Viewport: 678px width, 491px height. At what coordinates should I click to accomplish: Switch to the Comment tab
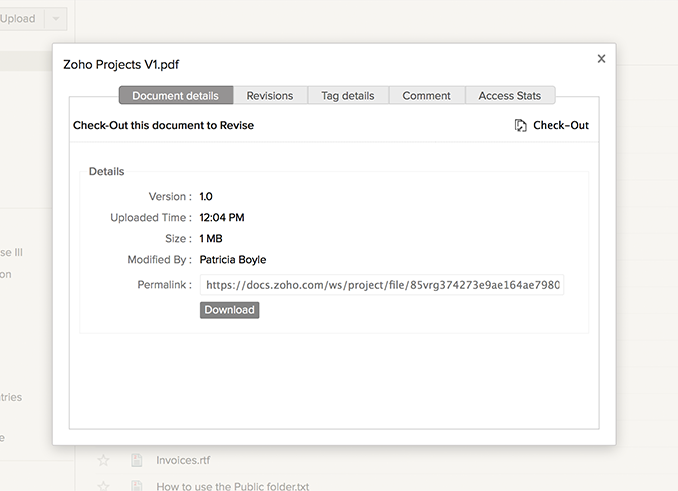coord(427,96)
